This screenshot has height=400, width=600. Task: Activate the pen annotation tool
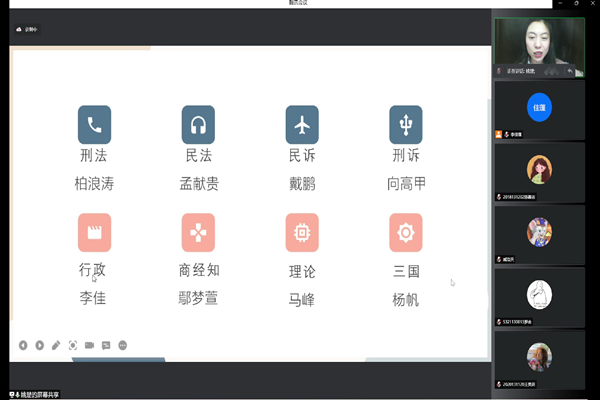[x=56, y=345]
